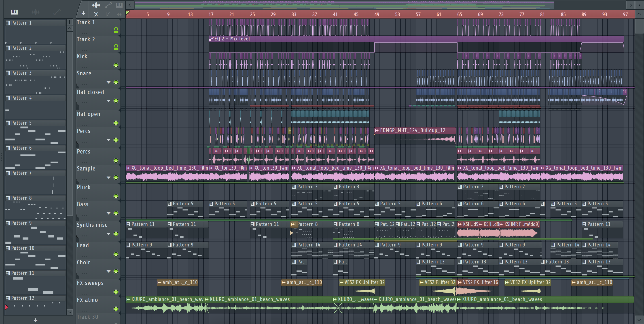Select the audio waveform clip filter icon
The image size is (644, 324).
96,5
